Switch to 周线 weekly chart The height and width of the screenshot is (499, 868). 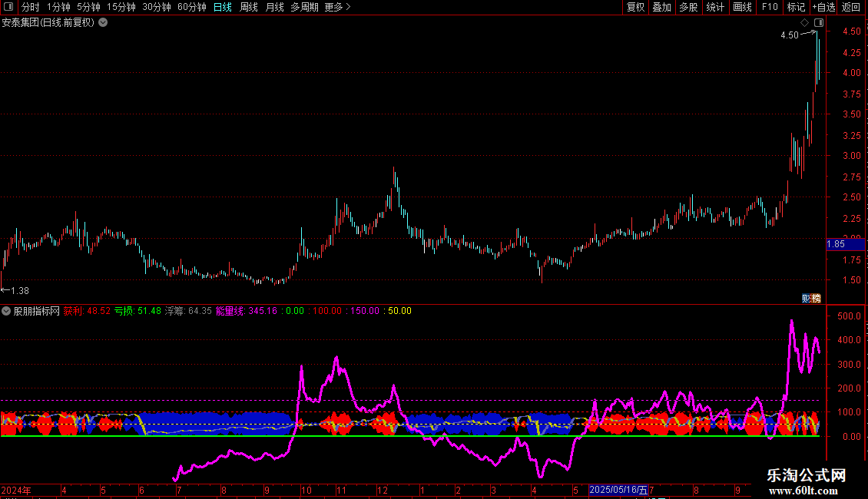click(x=249, y=7)
